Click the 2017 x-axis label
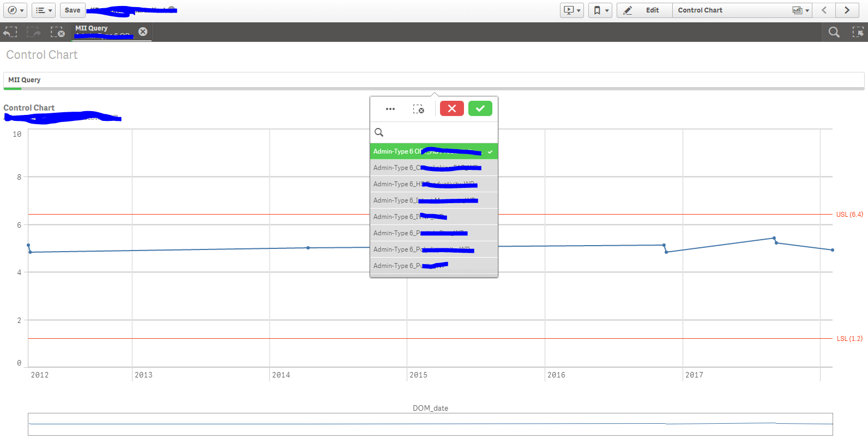This screenshot has width=868, height=439. coord(694,375)
